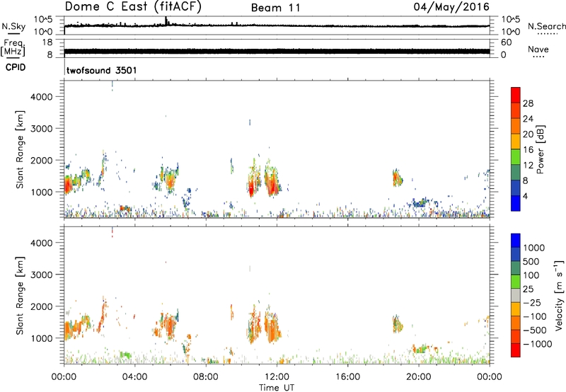Click the echo cluster near 18:40 in power panel
The height and width of the screenshot is (392, 566).
pyautogui.click(x=398, y=178)
